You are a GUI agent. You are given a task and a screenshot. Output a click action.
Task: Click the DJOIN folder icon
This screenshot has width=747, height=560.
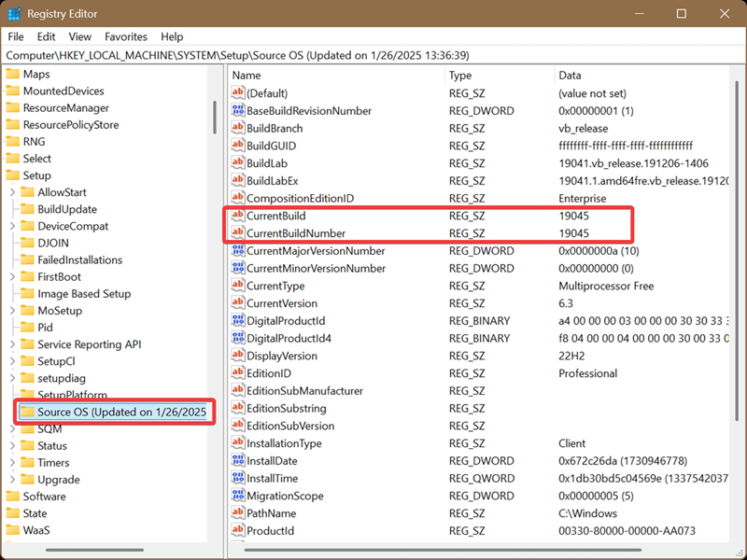coord(28,243)
